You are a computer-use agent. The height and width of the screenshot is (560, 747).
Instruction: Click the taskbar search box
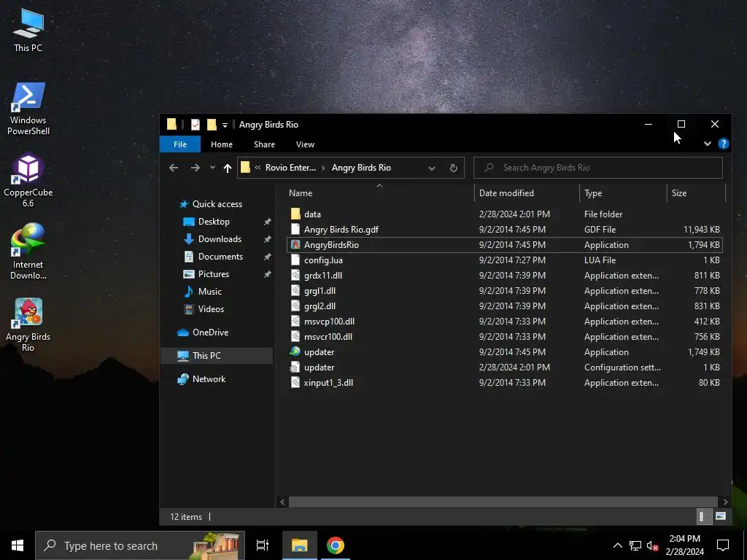click(x=139, y=545)
